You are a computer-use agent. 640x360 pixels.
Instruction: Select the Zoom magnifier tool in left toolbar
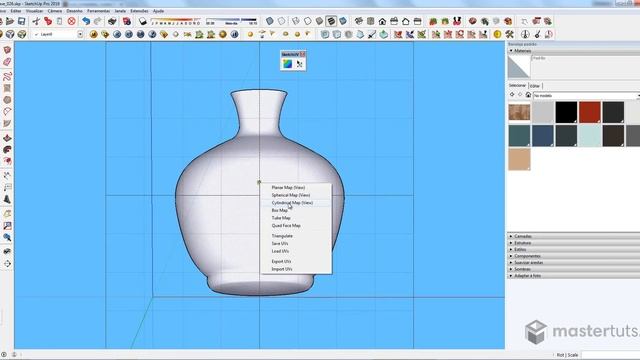click(7, 237)
